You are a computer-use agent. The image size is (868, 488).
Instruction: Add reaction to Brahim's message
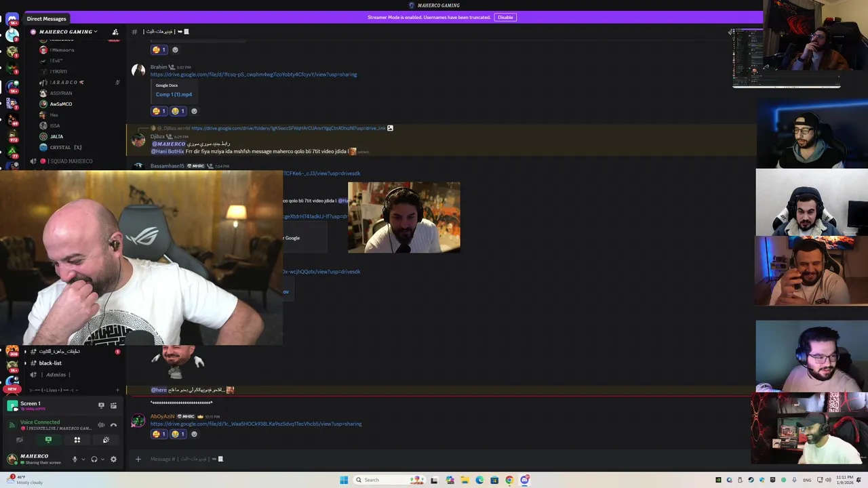195,111
